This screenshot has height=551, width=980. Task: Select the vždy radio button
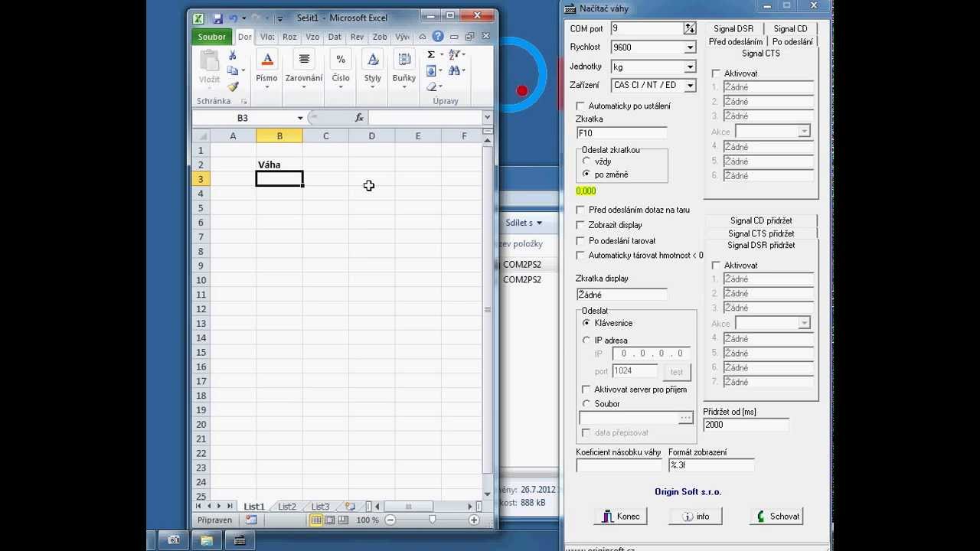click(586, 161)
